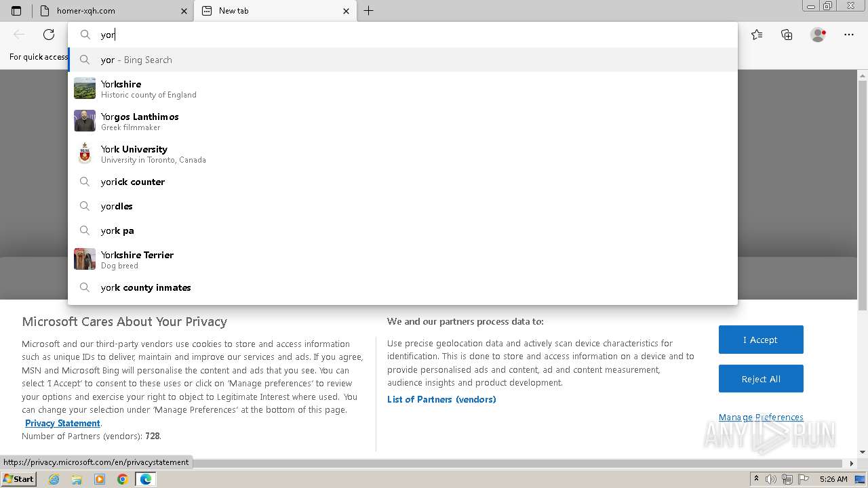868x488 pixels.
Task: Click the vertical scrollbar down arrow
Action: pos(863,452)
